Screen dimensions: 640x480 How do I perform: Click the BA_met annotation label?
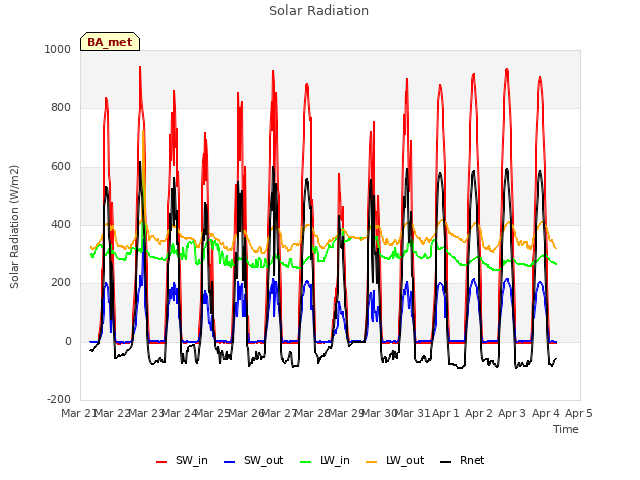tap(110, 42)
